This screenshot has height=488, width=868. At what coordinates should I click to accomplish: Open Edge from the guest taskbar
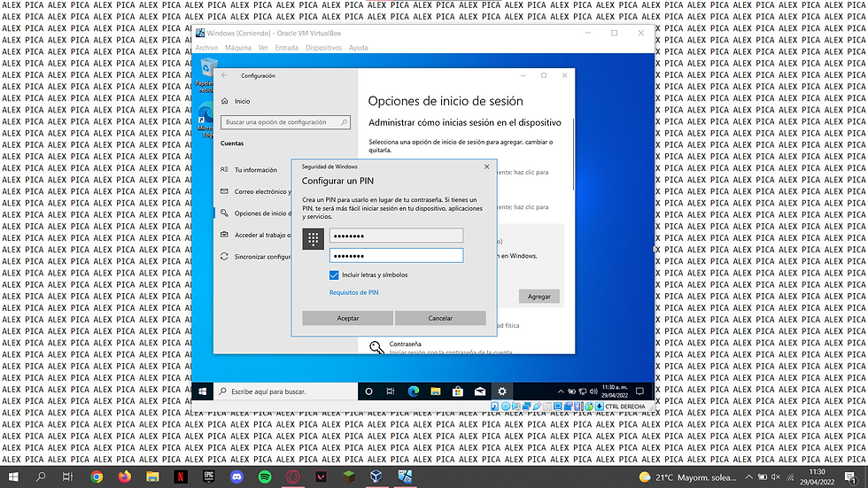[414, 391]
